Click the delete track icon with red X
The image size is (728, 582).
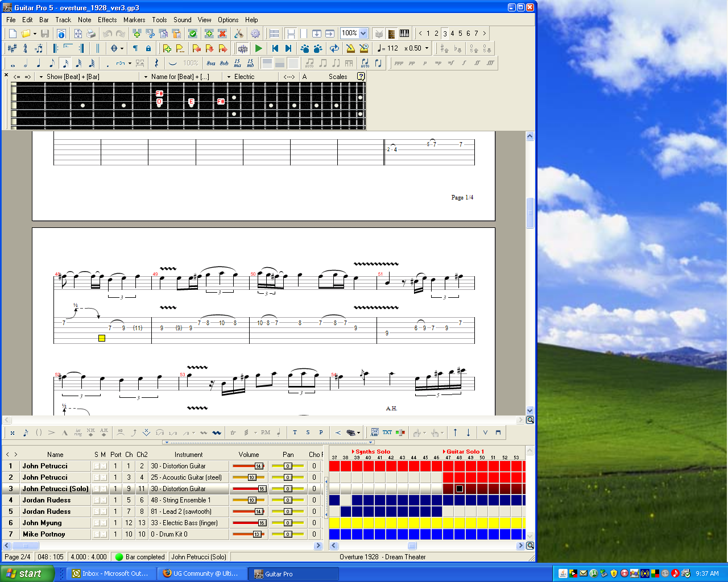(x=222, y=34)
